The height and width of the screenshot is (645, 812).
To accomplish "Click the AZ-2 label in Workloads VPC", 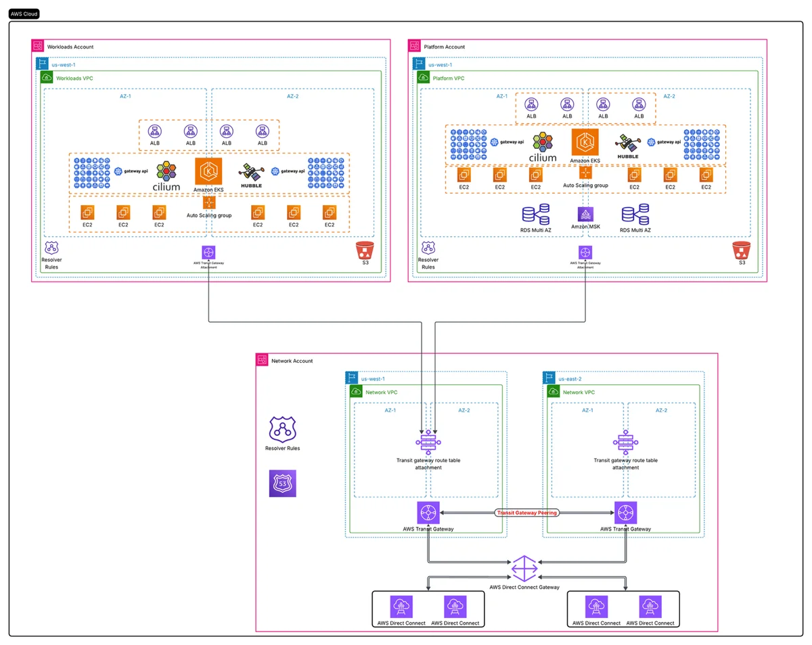I will point(293,96).
